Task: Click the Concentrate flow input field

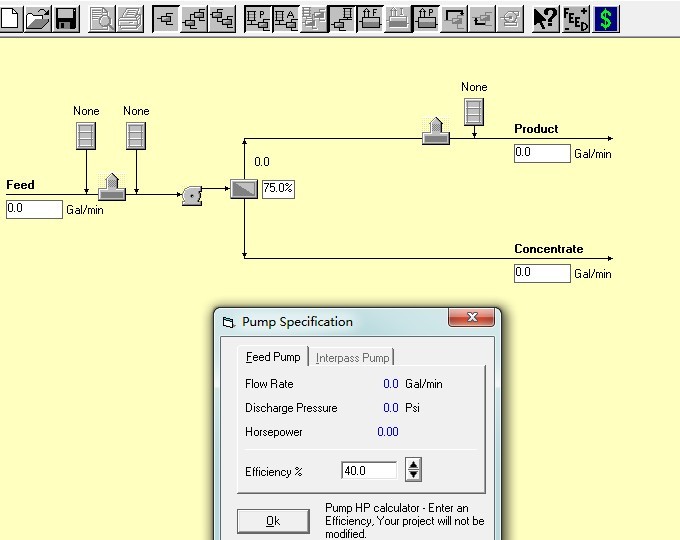Action: tap(542, 273)
